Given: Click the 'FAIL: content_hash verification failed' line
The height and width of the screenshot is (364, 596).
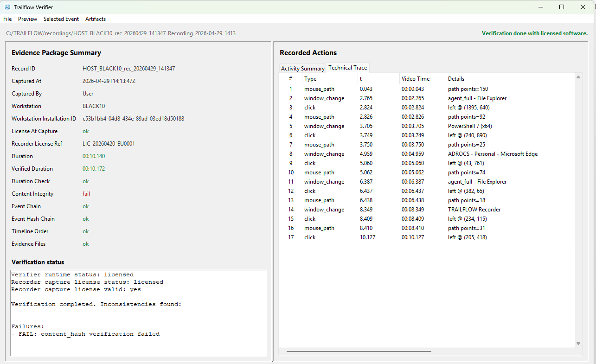Looking at the screenshot, I should (85, 334).
